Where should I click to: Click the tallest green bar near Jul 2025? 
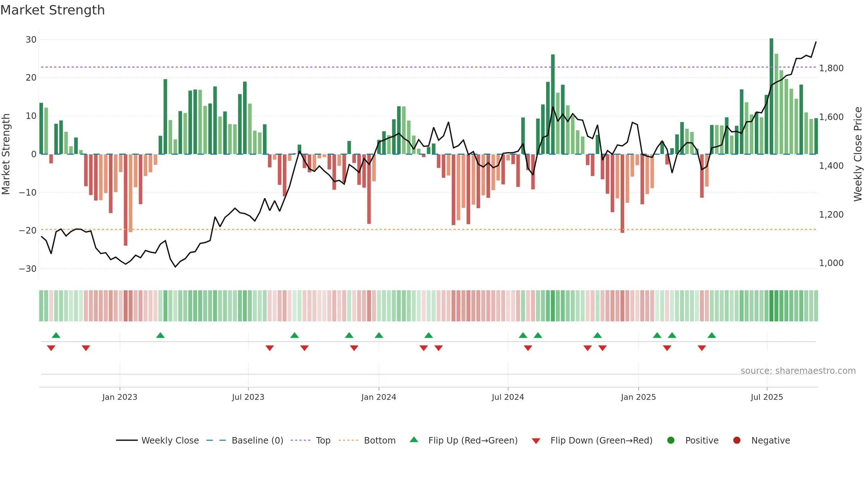click(x=771, y=96)
